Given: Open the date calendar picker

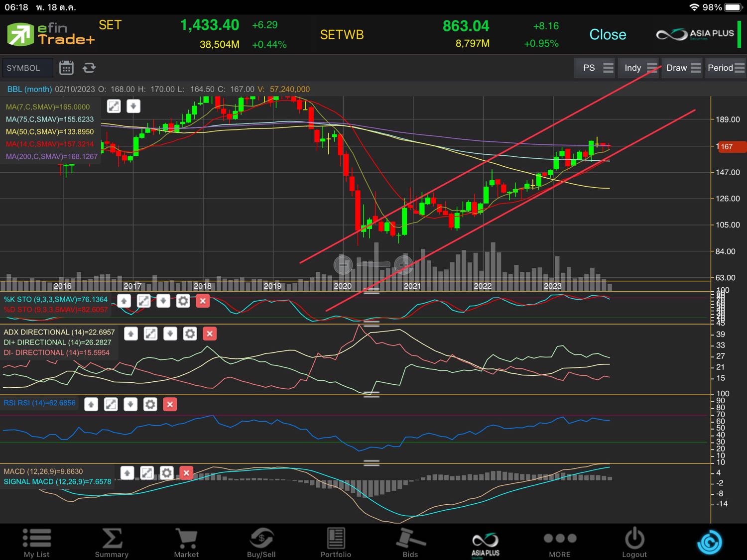Looking at the screenshot, I should click(x=66, y=68).
